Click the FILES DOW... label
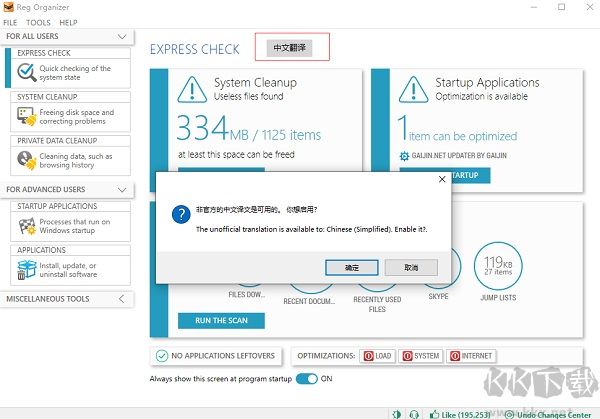Image resolution: width=600 pixels, height=419 pixels. click(246, 295)
